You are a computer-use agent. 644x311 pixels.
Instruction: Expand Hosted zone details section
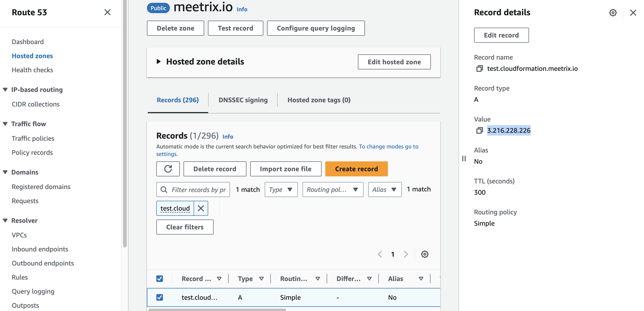(158, 61)
